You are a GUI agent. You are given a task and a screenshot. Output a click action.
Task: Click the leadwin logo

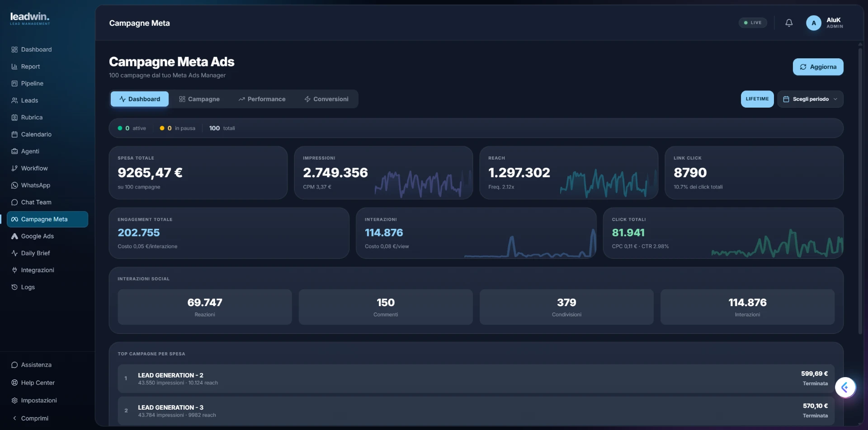point(30,18)
